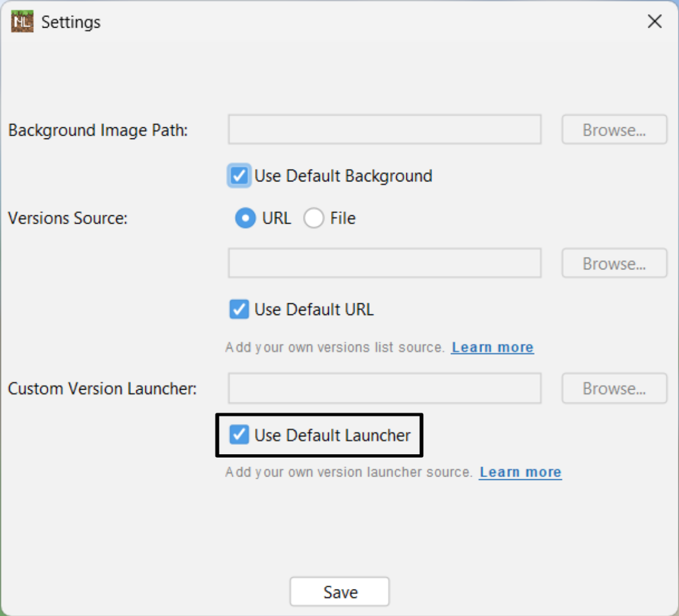Click the NL launcher icon in title bar
Screen dimensions: 679x616
22,22
